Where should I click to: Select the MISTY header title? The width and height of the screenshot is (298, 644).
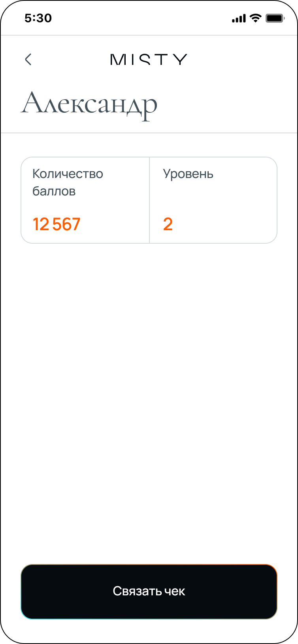click(x=149, y=59)
